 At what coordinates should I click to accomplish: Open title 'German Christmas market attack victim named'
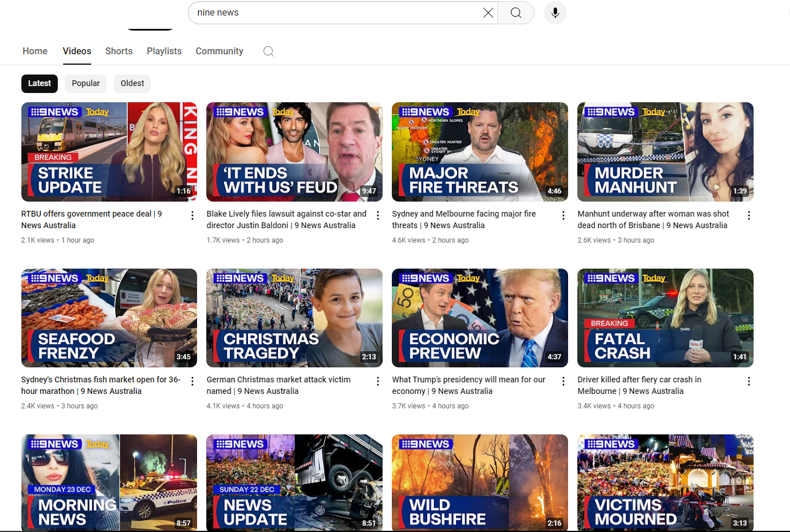(279, 385)
